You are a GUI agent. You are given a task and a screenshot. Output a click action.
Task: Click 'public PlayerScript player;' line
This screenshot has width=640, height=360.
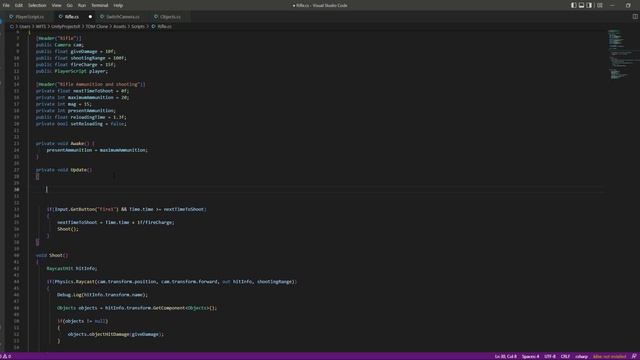[72, 71]
